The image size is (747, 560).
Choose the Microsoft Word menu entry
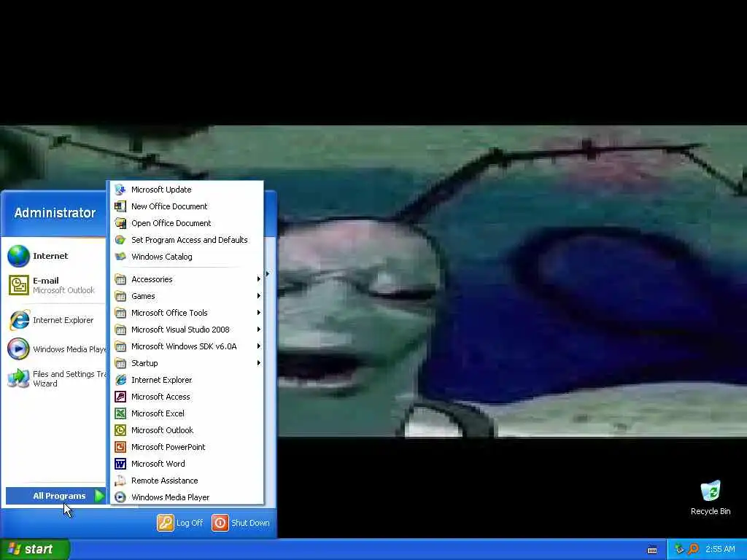click(x=187, y=464)
